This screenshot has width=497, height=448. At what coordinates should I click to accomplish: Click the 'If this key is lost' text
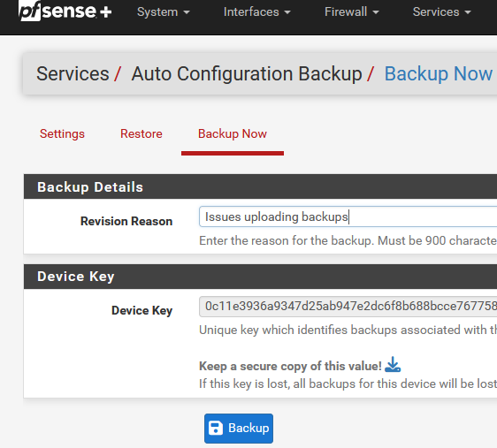click(x=348, y=383)
